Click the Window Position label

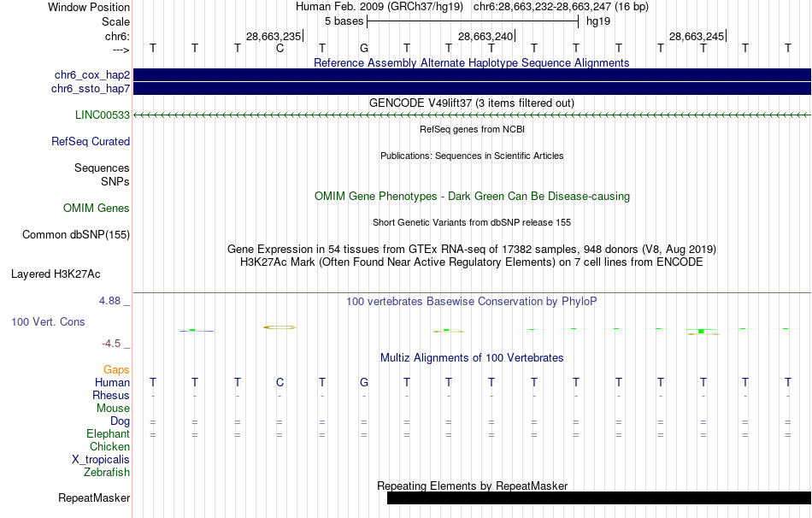pyautogui.click(x=89, y=7)
